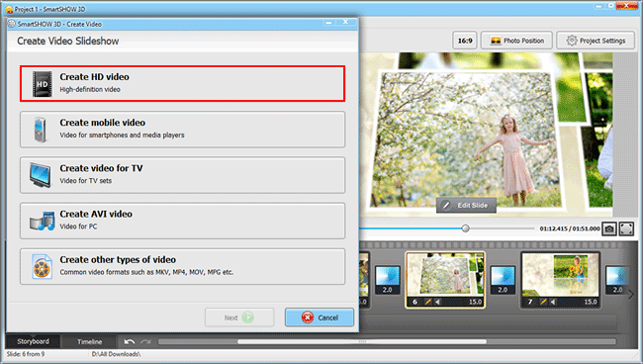
Task: Click the film reel document icon
Action: tap(42, 266)
